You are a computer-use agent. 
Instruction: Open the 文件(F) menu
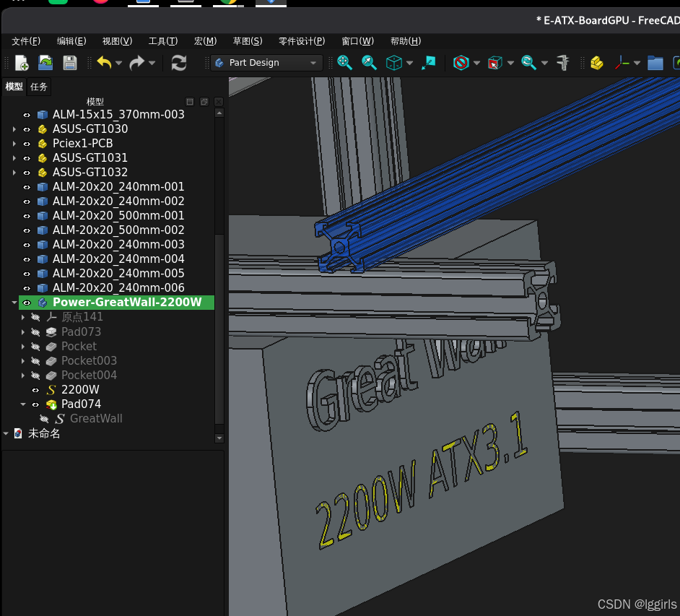pos(26,41)
